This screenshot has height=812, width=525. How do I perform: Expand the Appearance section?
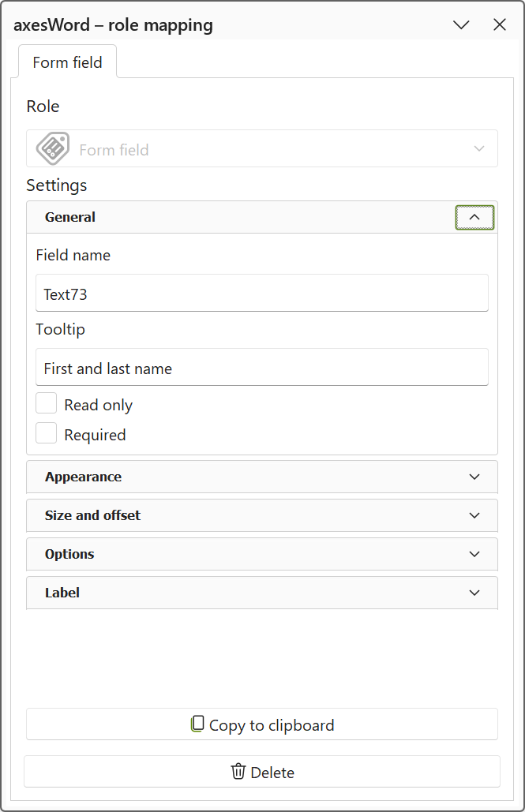[x=474, y=477]
